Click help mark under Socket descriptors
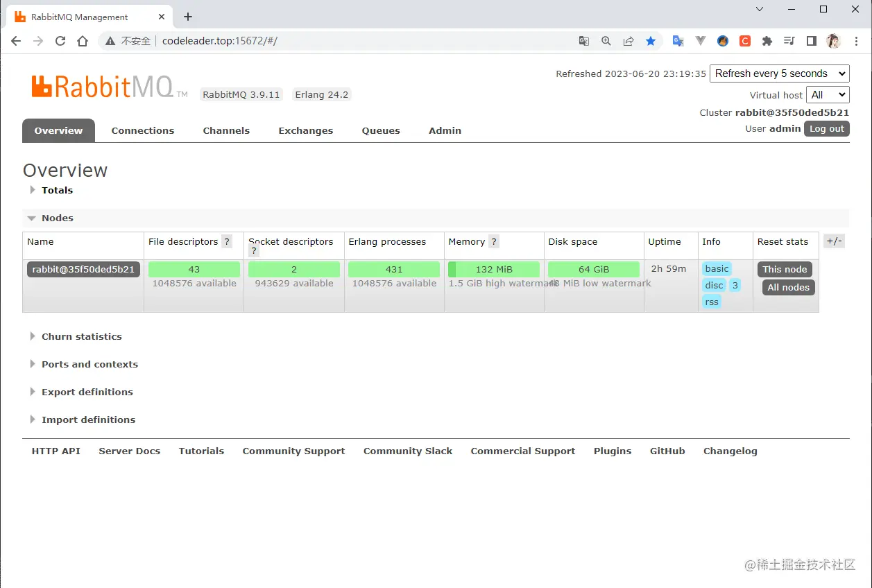Viewport: 872px width, 588px height. (255, 251)
